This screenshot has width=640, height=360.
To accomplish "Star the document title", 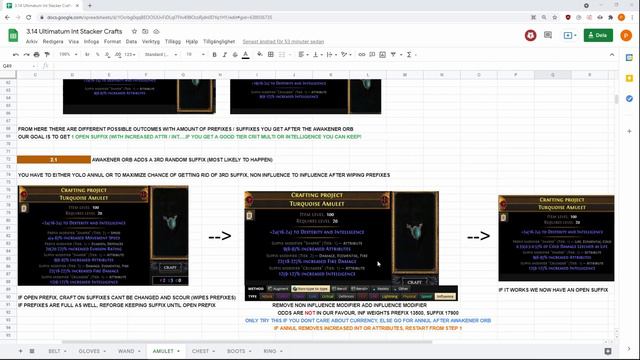I will click(x=134, y=31).
